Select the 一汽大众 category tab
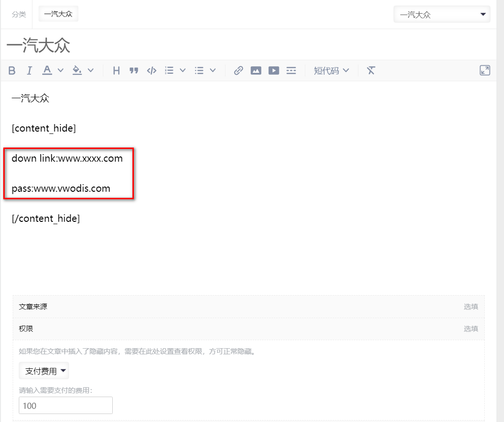 [58, 14]
